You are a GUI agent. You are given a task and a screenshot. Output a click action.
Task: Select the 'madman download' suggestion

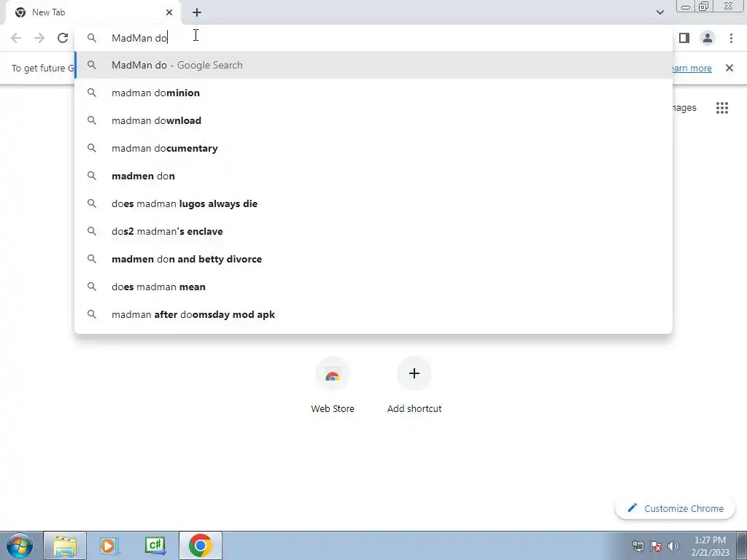[373, 120]
